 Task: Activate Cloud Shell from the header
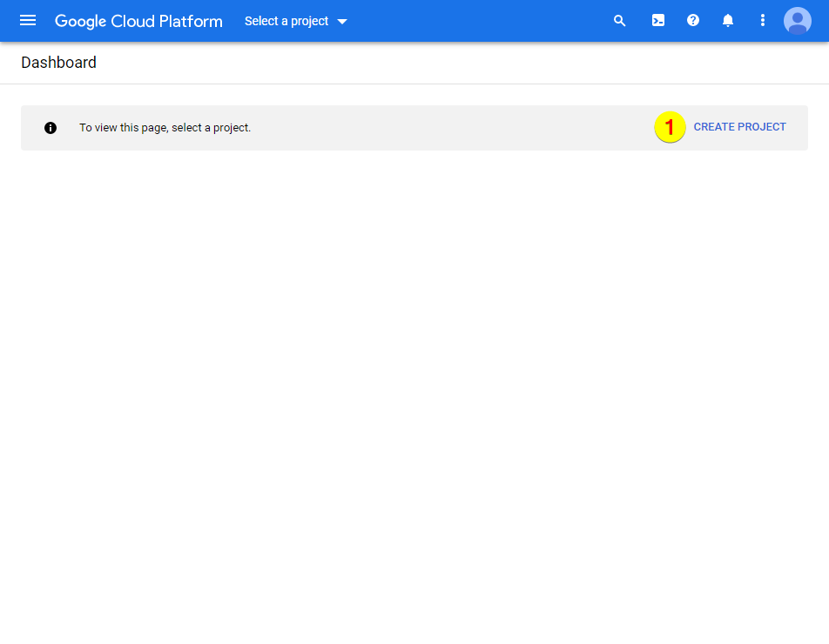pos(658,21)
